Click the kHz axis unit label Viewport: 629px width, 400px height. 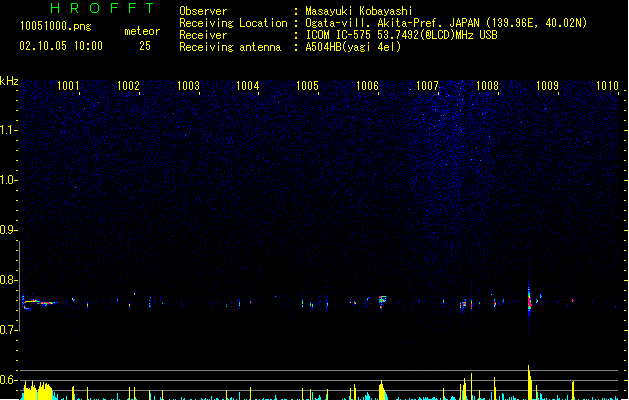coord(9,81)
